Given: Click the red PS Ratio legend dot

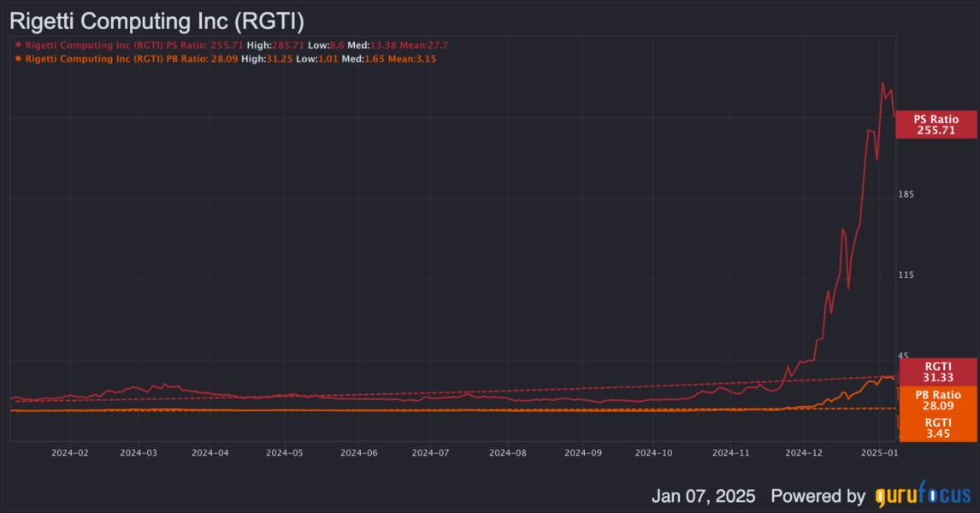Looking at the screenshot, I should tap(18, 45).
